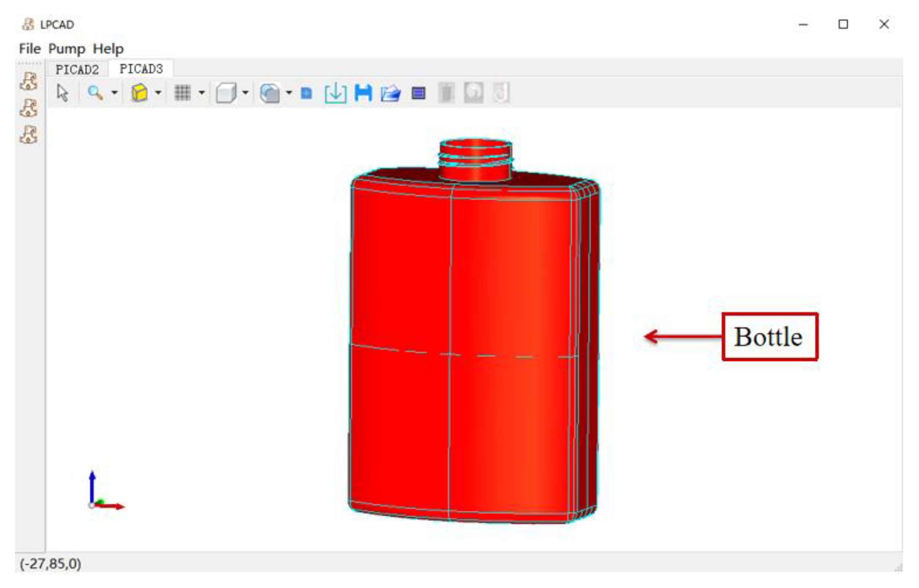Open the File menu
The image size is (919, 588).
[30, 49]
